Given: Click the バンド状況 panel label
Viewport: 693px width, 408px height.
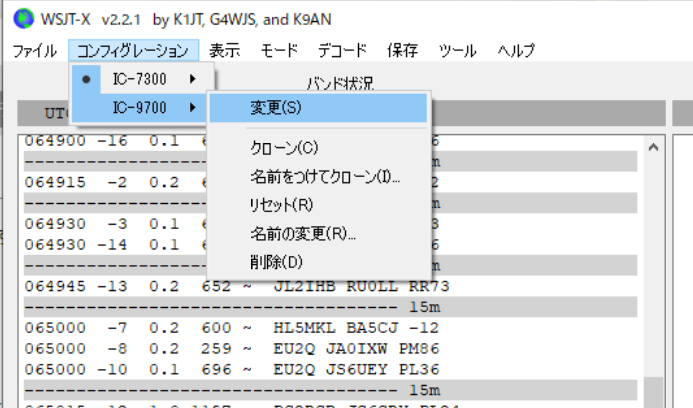Looking at the screenshot, I should tap(340, 84).
